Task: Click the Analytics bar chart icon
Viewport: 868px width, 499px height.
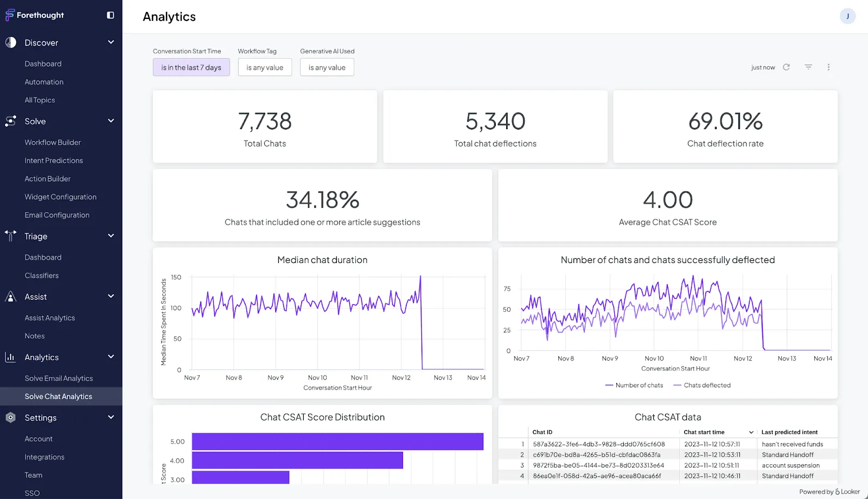Action: 10,357
